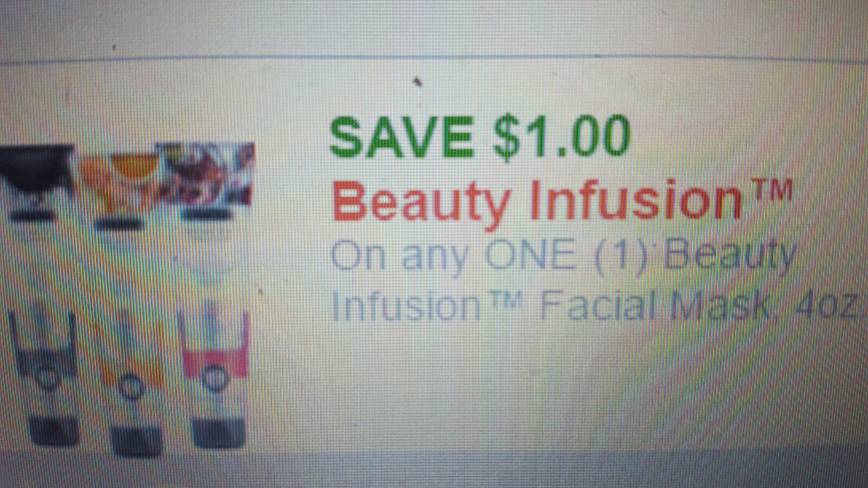Click the circle logo on the black tube
This screenshot has width=868, height=488.
(x=48, y=377)
